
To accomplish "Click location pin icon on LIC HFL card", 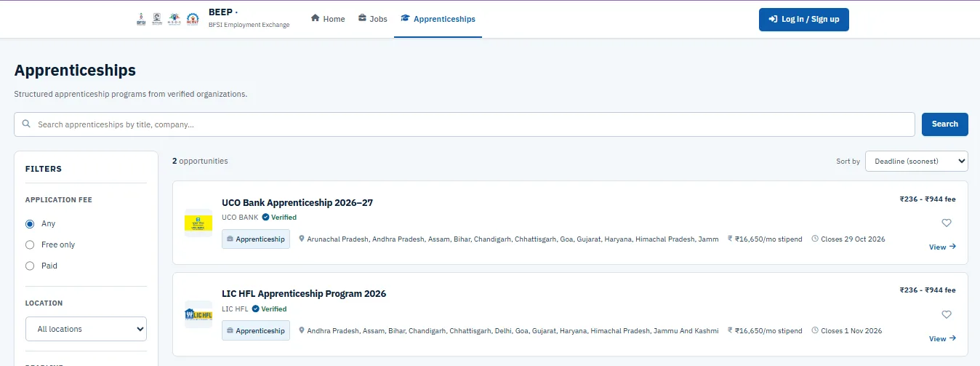I will [302, 330].
